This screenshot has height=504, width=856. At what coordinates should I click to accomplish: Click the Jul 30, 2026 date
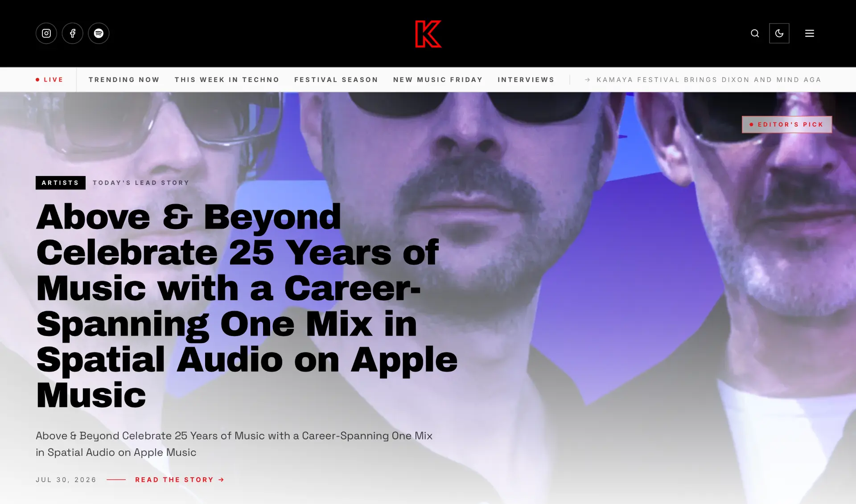click(66, 480)
